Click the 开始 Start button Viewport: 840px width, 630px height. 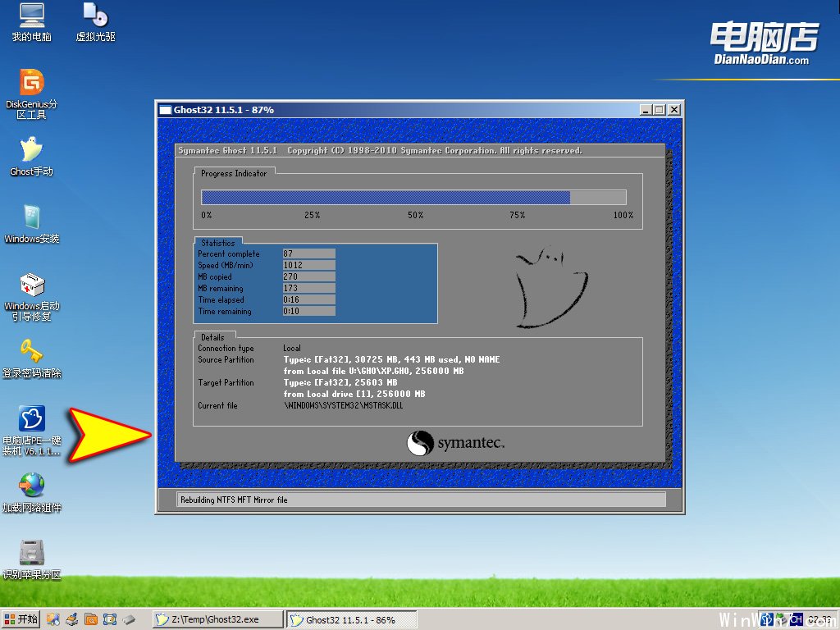21,619
